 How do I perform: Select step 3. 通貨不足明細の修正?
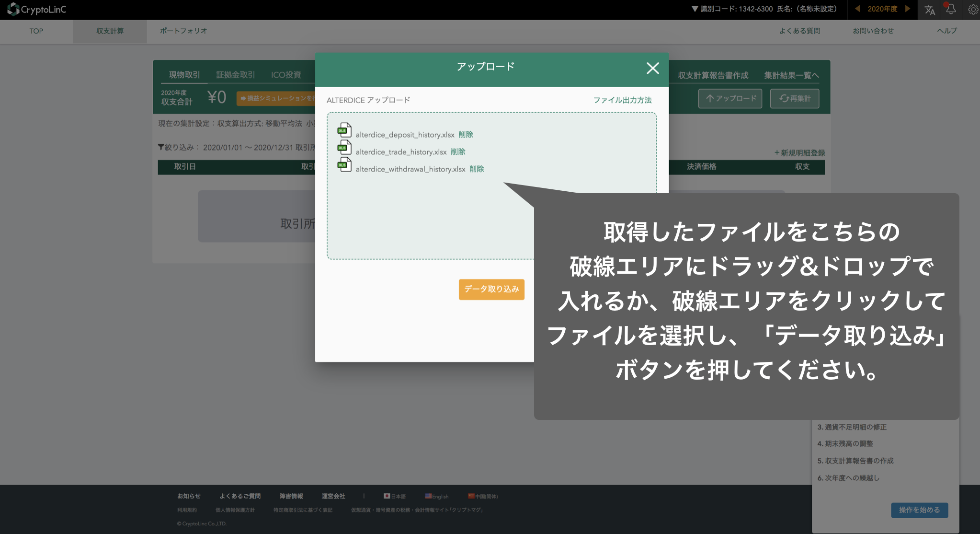(x=852, y=427)
